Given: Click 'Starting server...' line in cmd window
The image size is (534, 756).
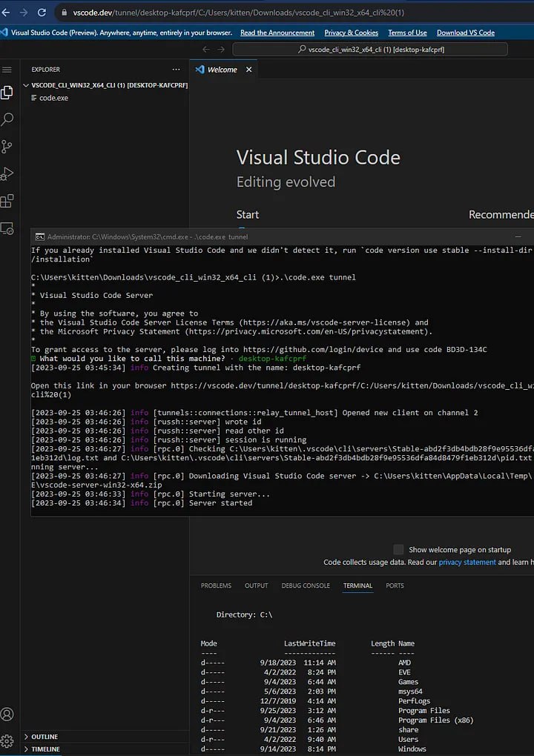Looking at the screenshot, I should pos(151,494).
